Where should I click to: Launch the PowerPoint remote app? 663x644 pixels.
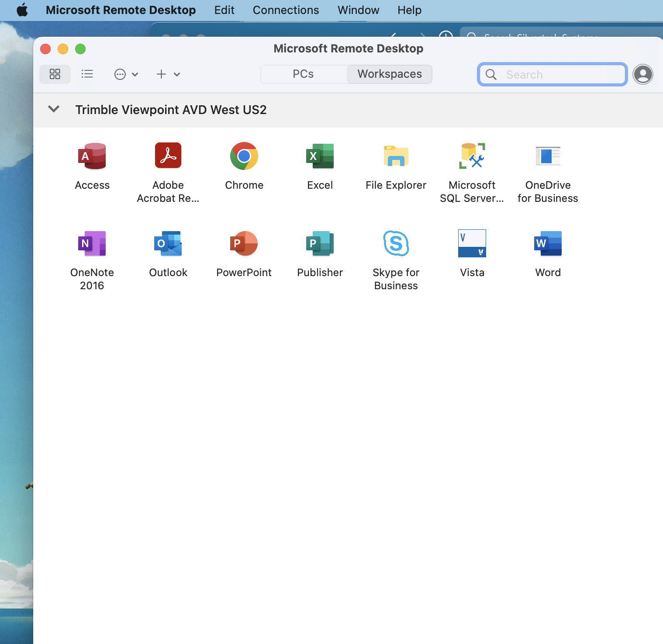[244, 243]
